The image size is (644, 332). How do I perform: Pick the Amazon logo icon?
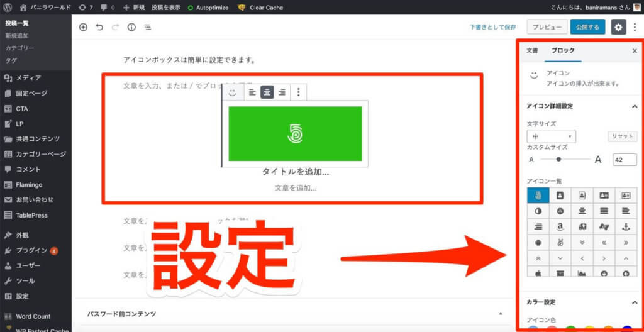[x=560, y=227]
